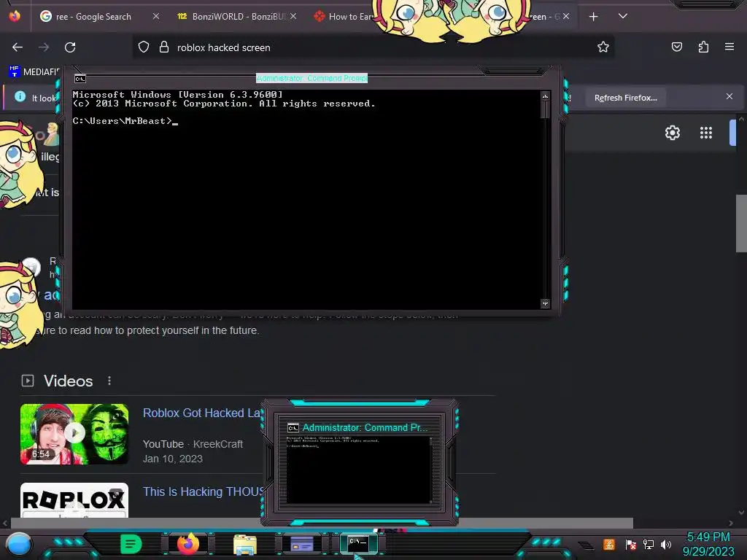
Task: Open the Start orb button
Action: tap(18, 545)
